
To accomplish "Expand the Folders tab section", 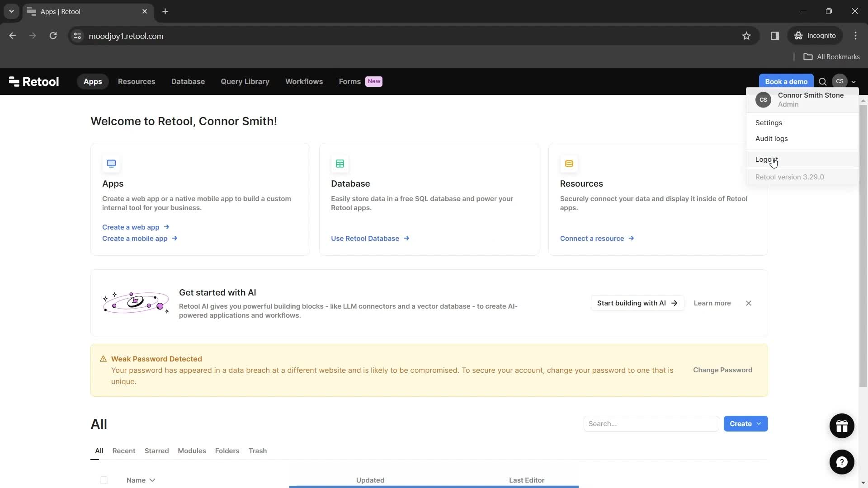I will tap(227, 451).
